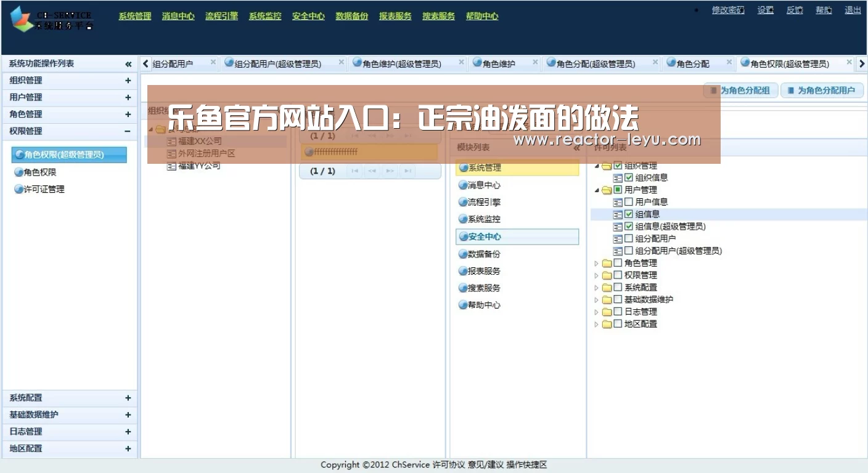Check the 权限管理 checkbox in tree

(618, 275)
